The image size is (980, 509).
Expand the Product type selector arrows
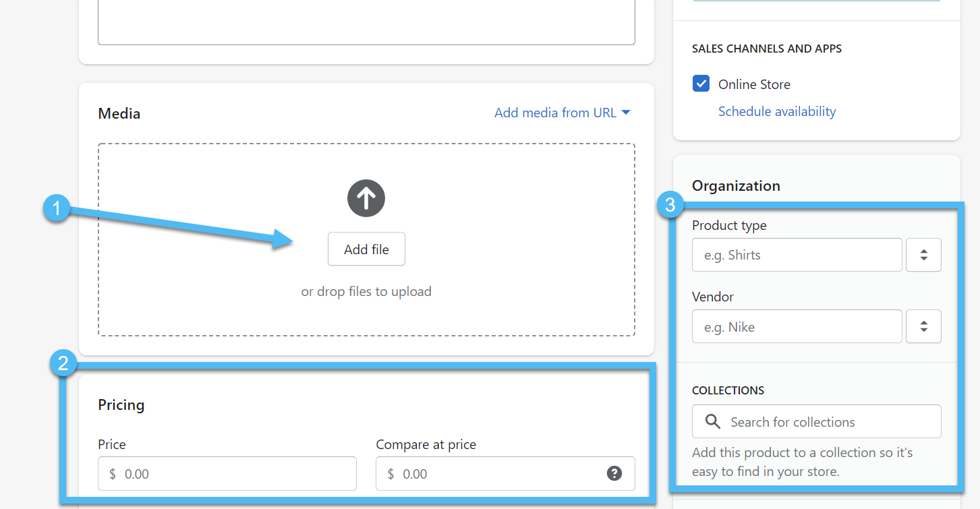[x=923, y=255]
